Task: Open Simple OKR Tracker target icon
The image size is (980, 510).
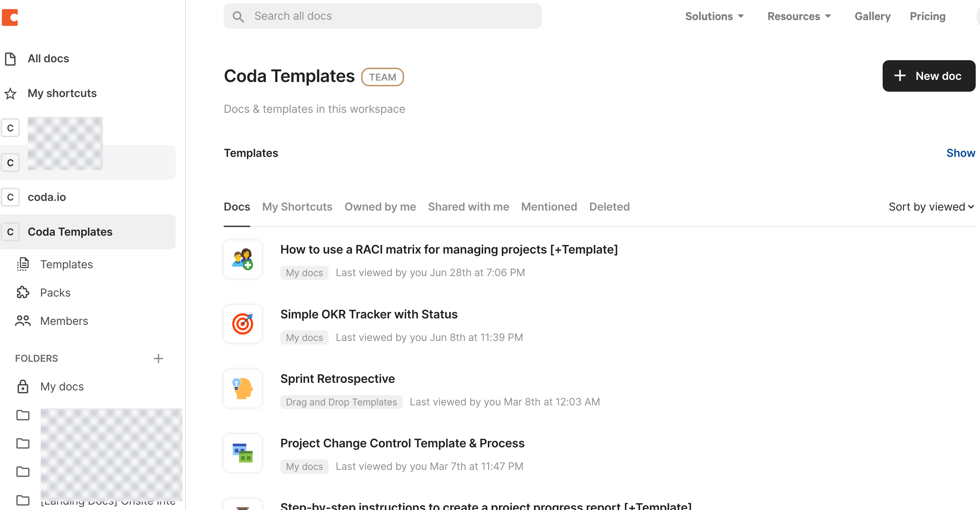Action: click(243, 324)
